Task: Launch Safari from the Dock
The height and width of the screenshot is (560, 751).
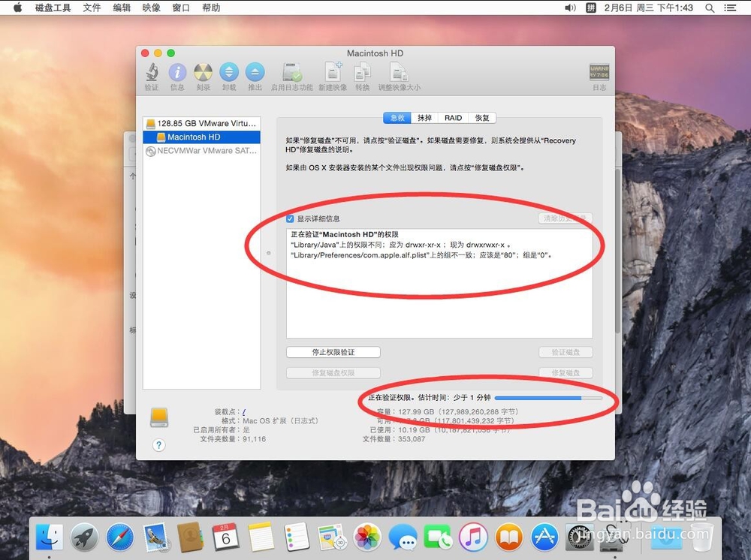Action: [119, 537]
